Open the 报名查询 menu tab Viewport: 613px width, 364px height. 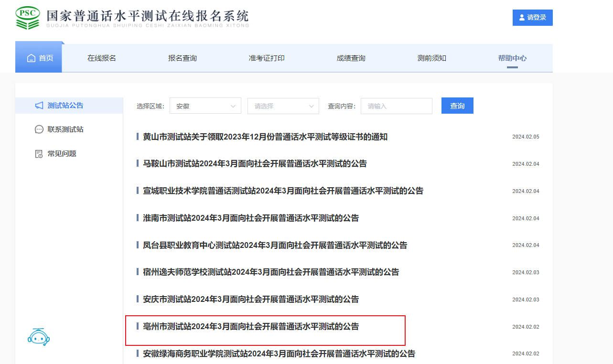click(x=183, y=58)
